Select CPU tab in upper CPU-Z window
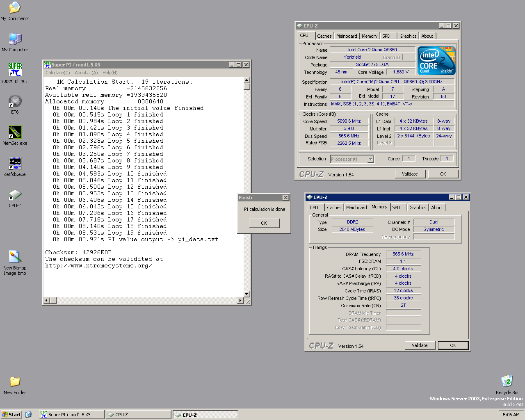Image resolution: width=525 pixels, height=420 pixels. click(304, 36)
